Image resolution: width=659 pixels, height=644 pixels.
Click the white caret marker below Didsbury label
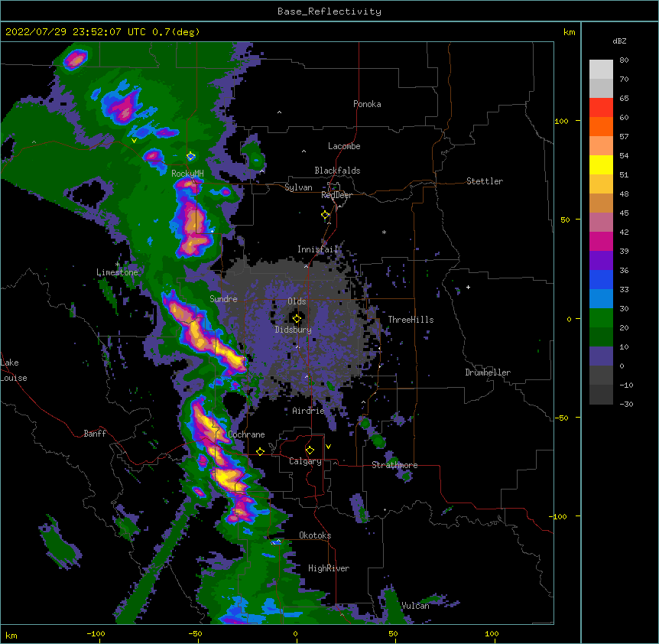coord(298,346)
